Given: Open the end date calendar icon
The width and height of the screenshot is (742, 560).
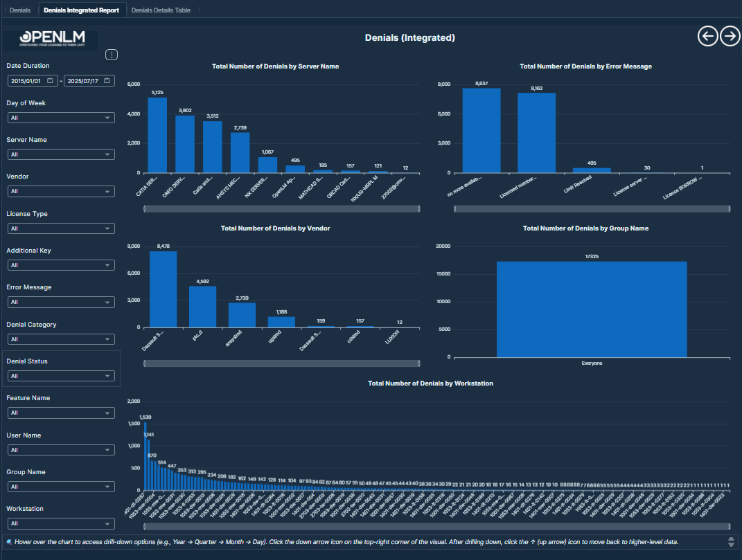Looking at the screenshot, I should pyautogui.click(x=107, y=81).
